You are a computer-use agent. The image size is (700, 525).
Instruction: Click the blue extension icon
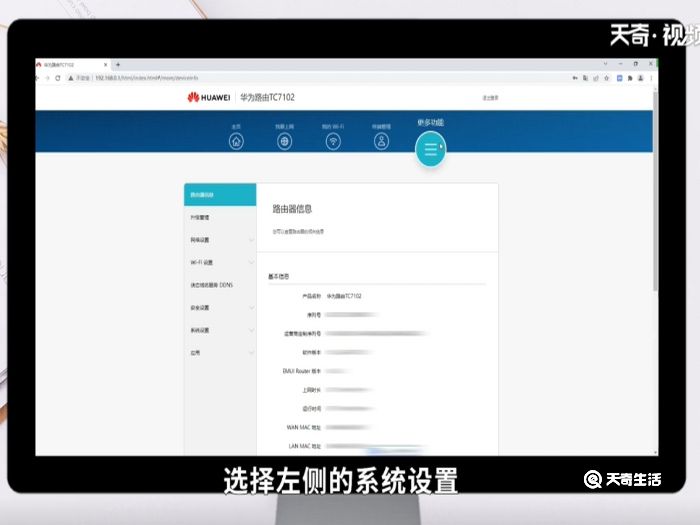pos(619,78)
